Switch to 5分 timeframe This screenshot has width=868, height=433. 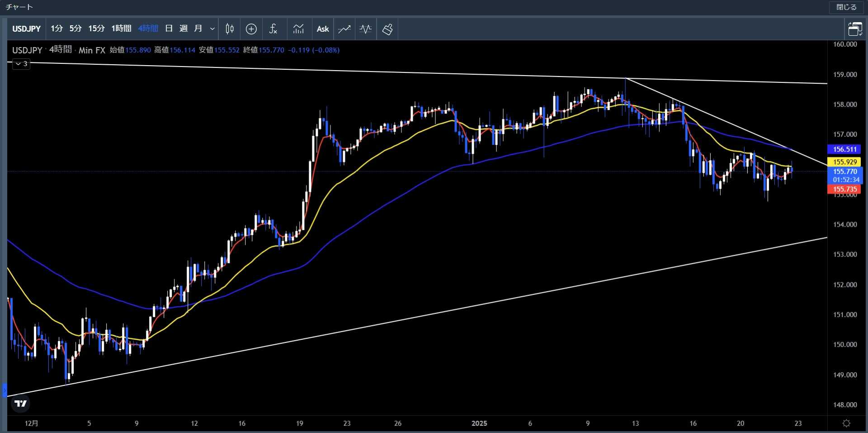pos(75,29)
